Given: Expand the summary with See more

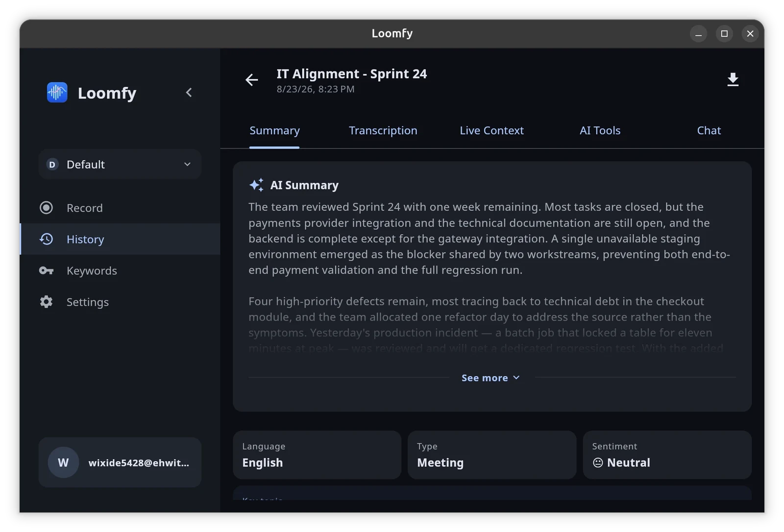Looking at the screenshot, I should (x=490, y=378).
